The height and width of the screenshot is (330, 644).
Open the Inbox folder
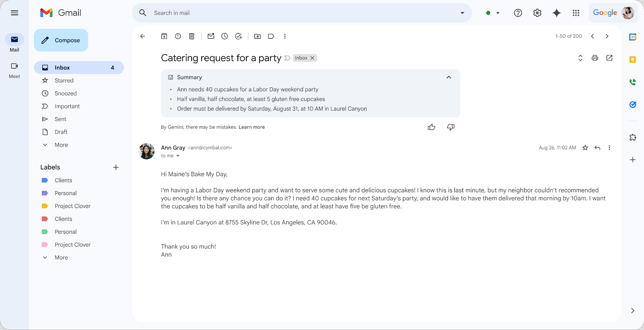[x=62, y=67]
